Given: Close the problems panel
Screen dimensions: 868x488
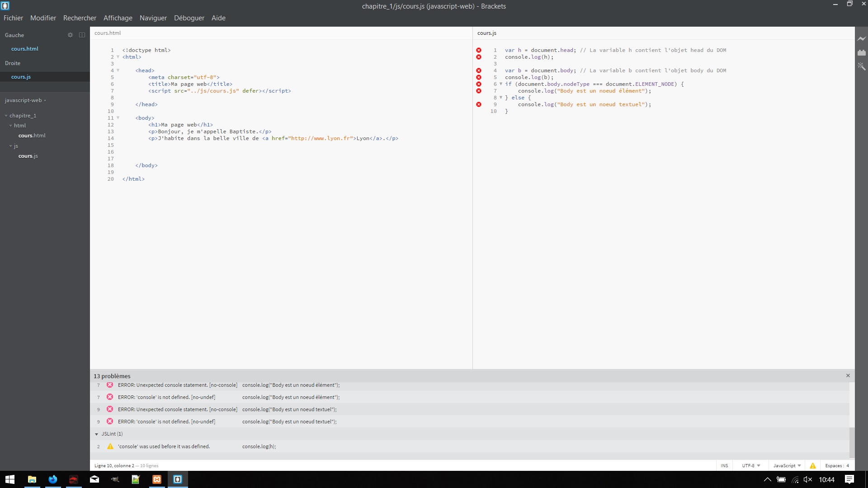Looking at the screenshot, I should tap(848, 375).
